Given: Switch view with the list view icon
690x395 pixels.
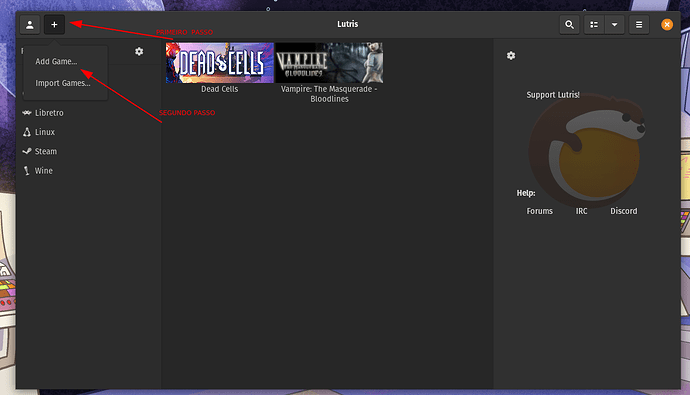Looking at the screenshot, I should pos(594,25).
